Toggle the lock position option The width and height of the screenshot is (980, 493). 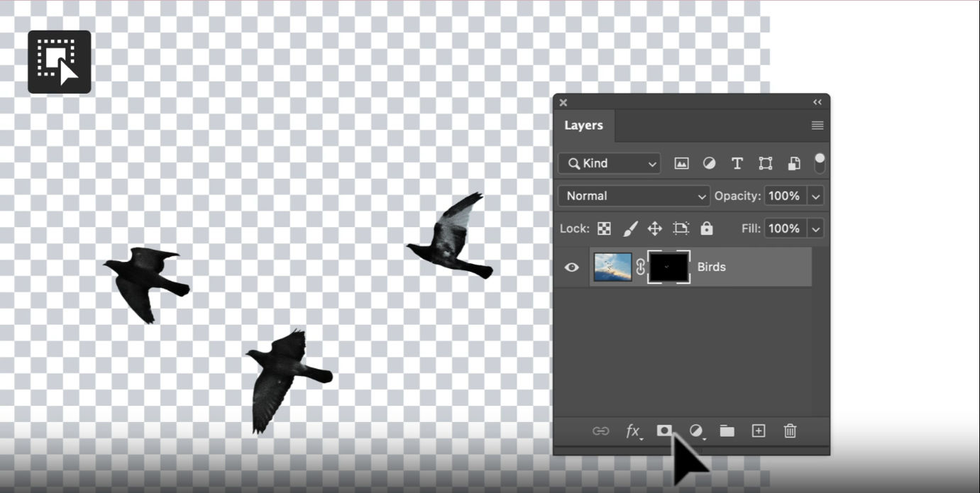pyautogui.click(x=654, y=228)
